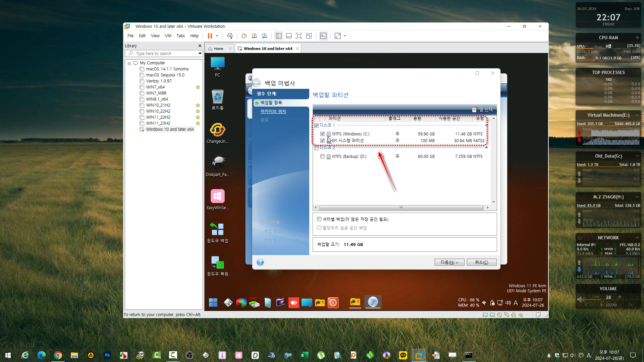Image resolution: width=644 pixels, height=362 pixels.
Task: Click the 아카이브 위치 step link
Action: (273, 111)
